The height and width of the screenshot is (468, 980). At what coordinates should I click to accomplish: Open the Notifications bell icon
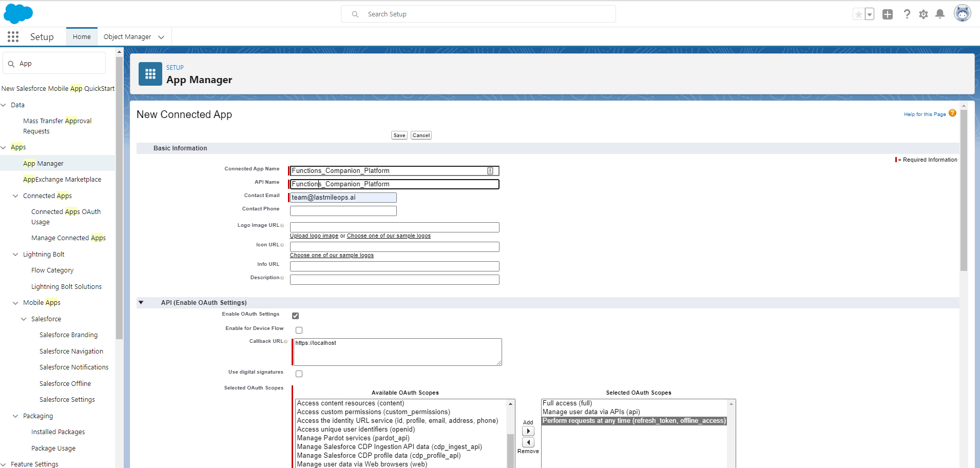940,14
